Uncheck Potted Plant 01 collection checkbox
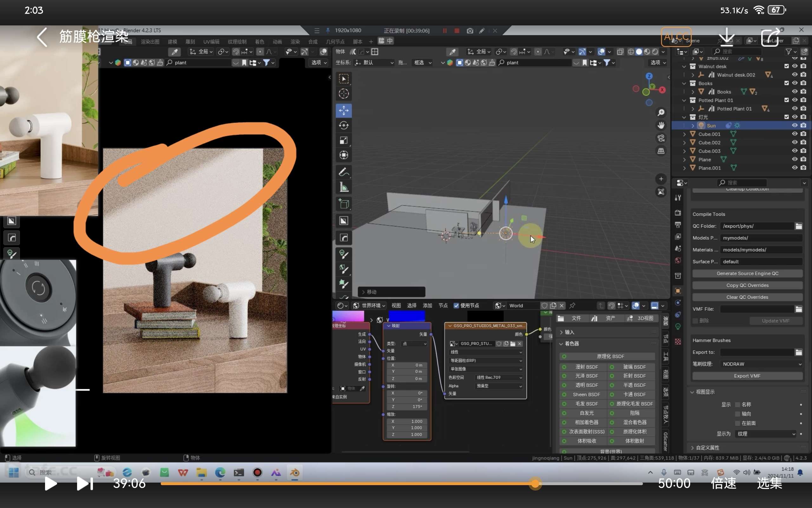812x508 pixels. [x=786, y=100]
